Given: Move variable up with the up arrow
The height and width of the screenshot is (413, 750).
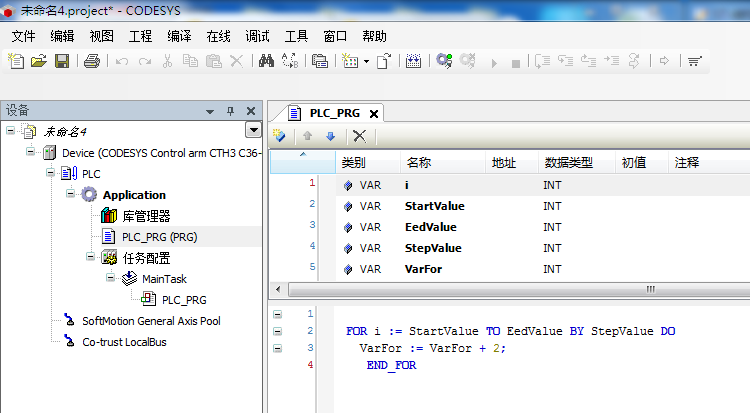Looking at the screenshot, I should pyautogui.click(x=307, y=136).
